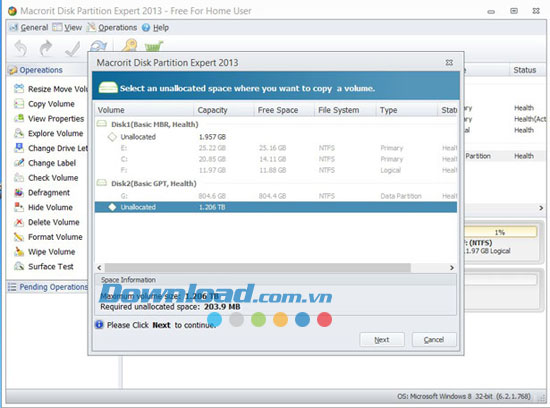Click the Commit checkmark toolbar icon
Viewport: 550px width, 408px height.
click(72, 48)
